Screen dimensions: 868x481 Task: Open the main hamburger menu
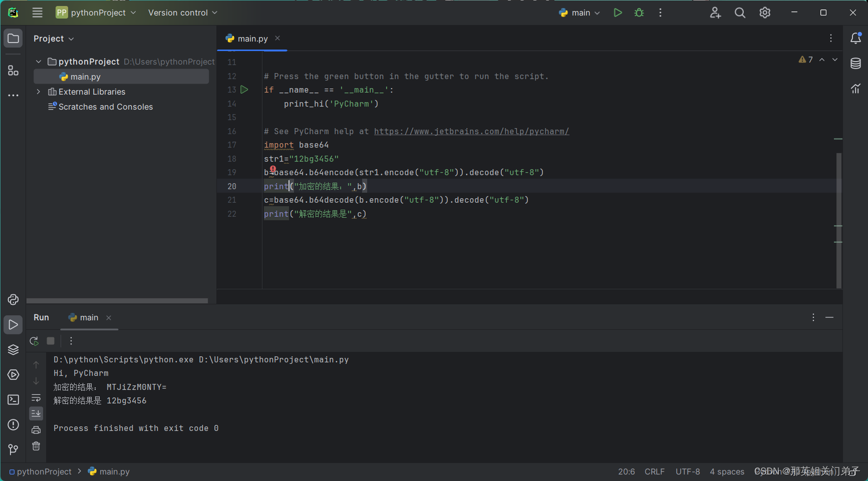tap(38, 13)
